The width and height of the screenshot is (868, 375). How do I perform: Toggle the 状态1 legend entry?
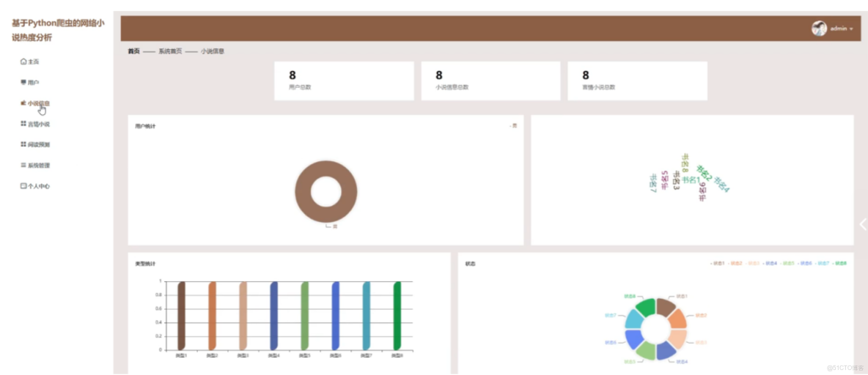point(718,263)
